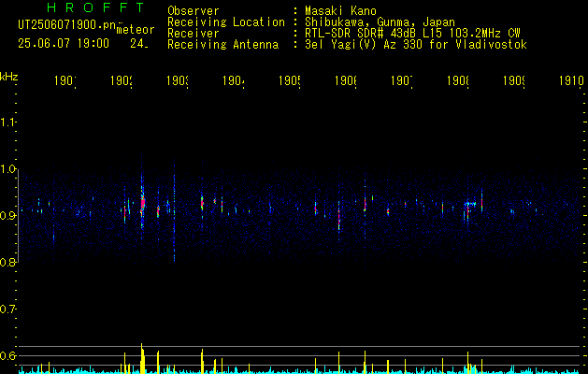The height and width of the screenshot is (374, 588).
Task: Select the date and time 25.06.07 19:00
Action: [x=64, y=44]
